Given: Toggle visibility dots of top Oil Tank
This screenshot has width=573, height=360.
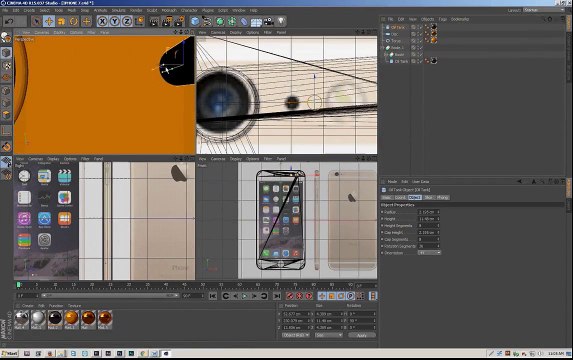Looking at the screenshot, I should 418,27.
